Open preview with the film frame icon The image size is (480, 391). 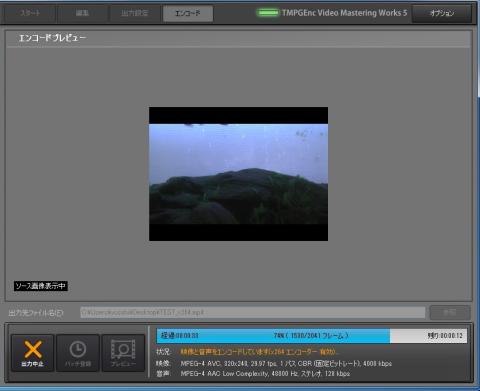click(123, 353)
